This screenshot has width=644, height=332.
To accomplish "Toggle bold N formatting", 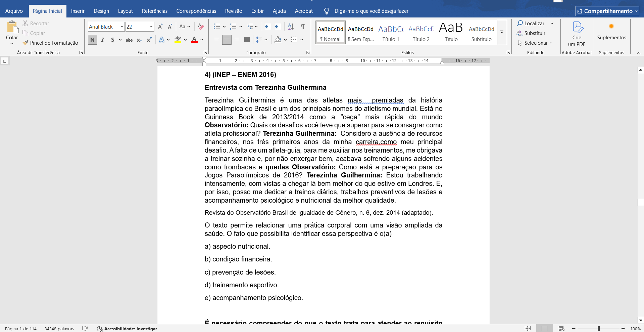I will [x=93, y=40].
